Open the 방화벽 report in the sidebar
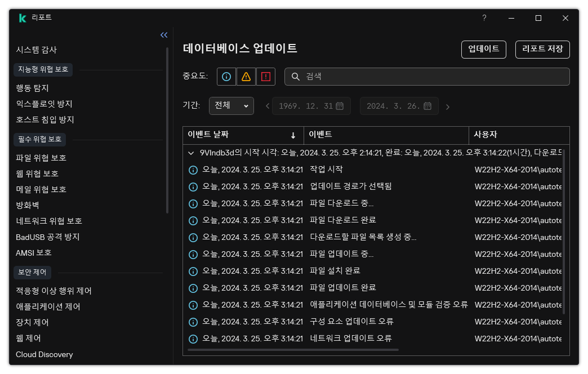This screenshot has width=588, height=374. (x=26, y=205)
